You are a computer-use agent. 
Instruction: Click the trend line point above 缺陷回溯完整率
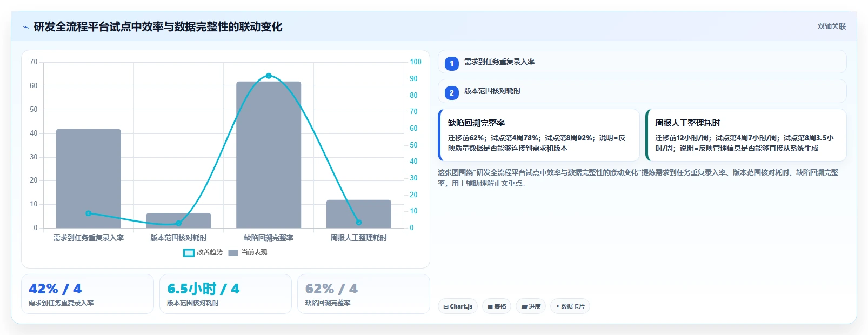(x=269, y=76)
